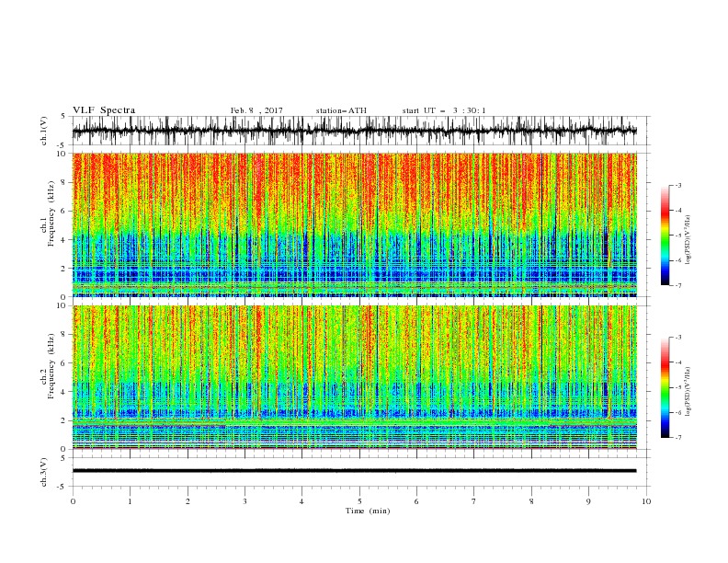Click the lower color bar's log(PSD) label
The height and width of the screenshot is (563, 728).
click(689, 391)
